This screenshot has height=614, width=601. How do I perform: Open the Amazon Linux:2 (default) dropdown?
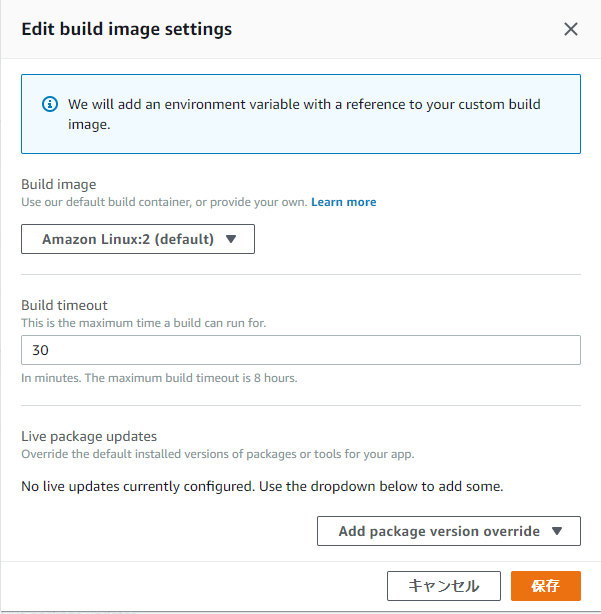click(137, 239)
